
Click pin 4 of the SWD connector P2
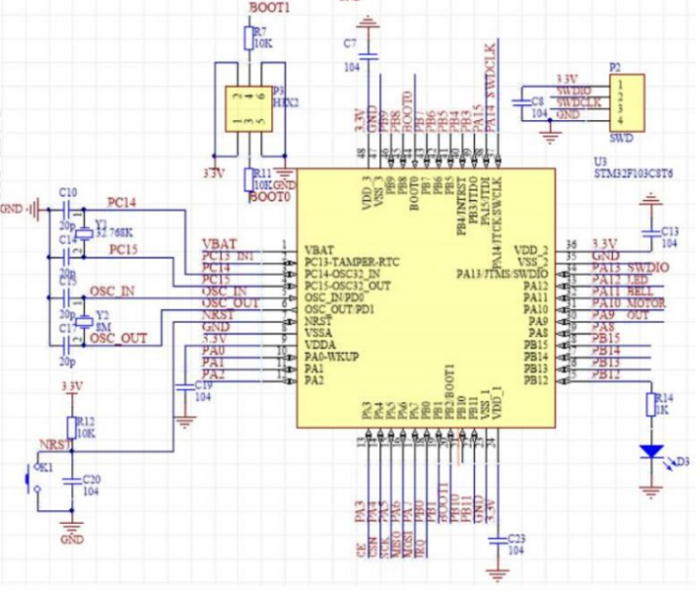(620, 120)
